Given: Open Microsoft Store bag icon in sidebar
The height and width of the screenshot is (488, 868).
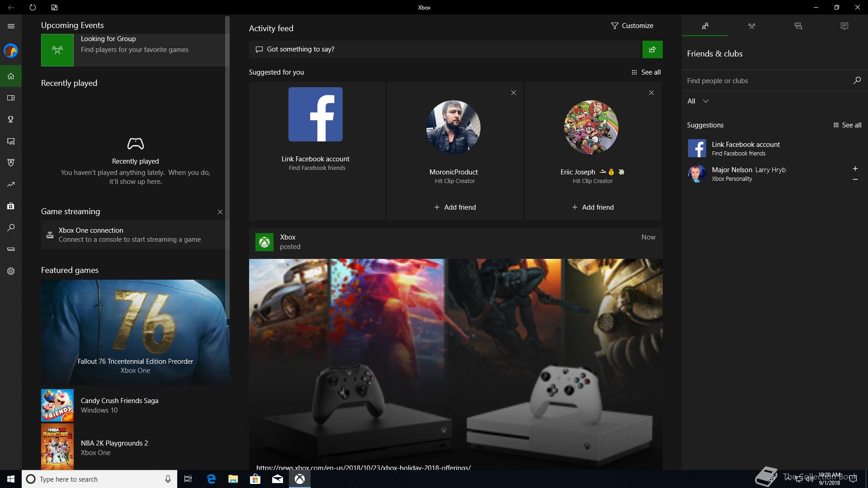Looking at the screenshot, I should (x=11, y=206).
